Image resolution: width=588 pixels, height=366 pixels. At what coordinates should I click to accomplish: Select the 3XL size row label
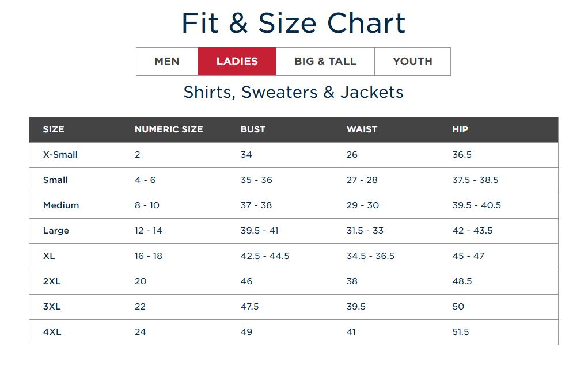point(52,307)
